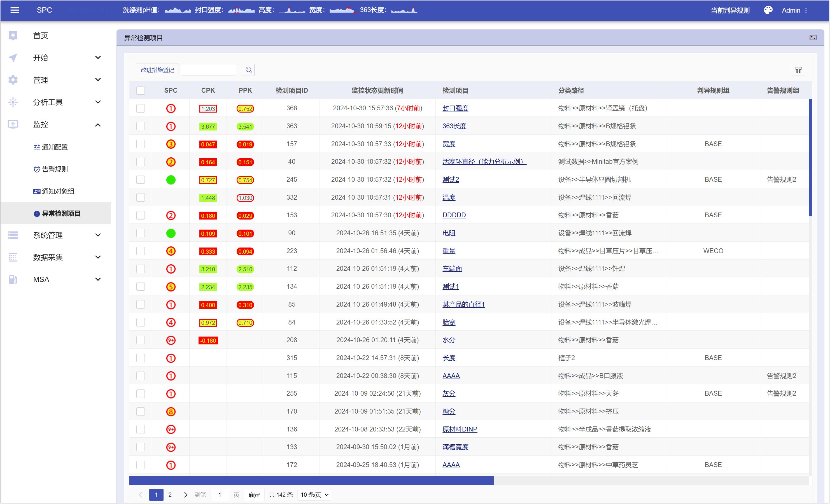830x504 pixels.
Task: Click the 改进措施登记 button
Action: (x=157, y=70)
